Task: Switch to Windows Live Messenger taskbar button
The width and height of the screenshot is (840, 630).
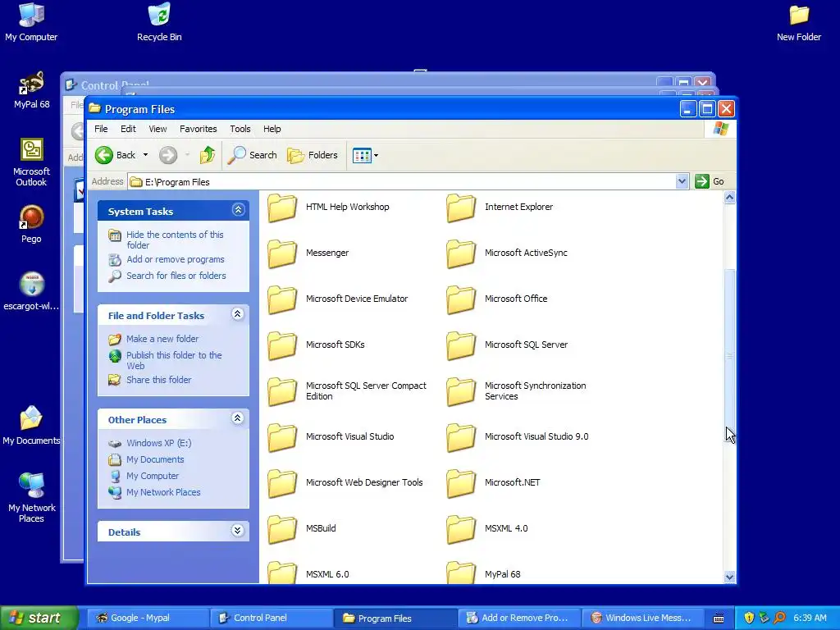Action: click(x=641, y=619)
